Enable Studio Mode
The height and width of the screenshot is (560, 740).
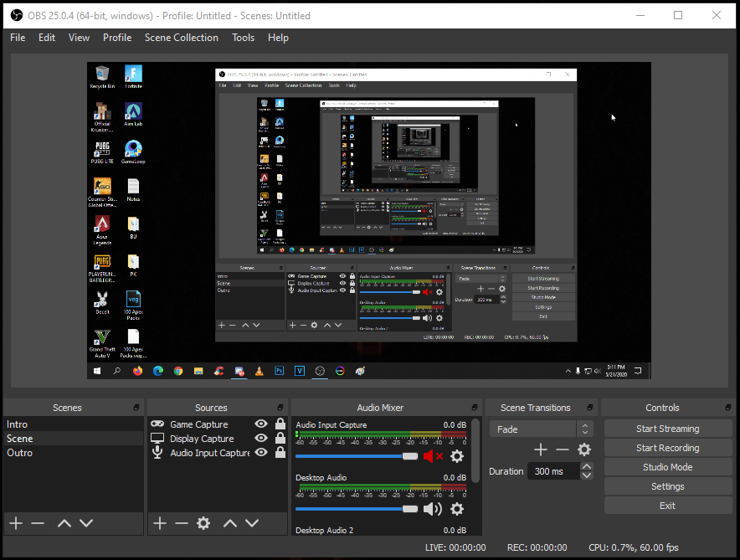[667, 466]
